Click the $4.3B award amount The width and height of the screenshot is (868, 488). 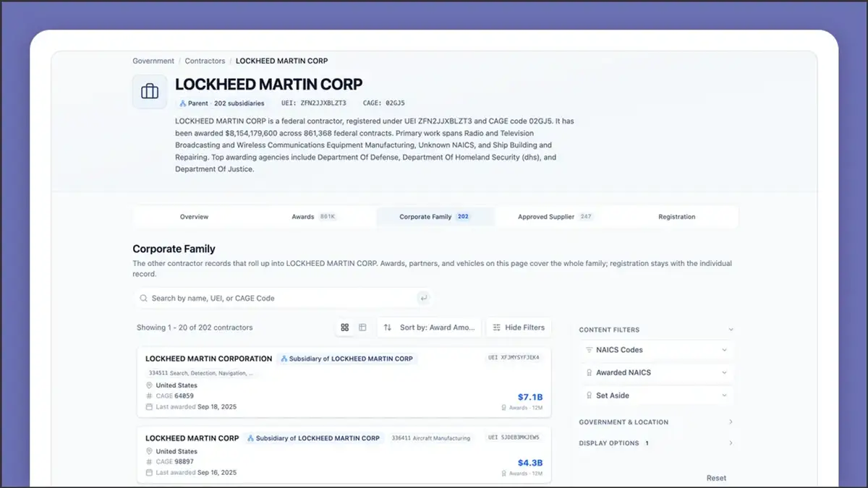click(x=530, y=463)
